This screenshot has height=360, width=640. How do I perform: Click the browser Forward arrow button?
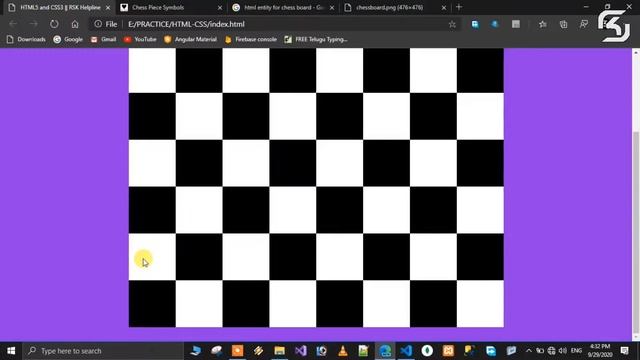click(33, 24)
